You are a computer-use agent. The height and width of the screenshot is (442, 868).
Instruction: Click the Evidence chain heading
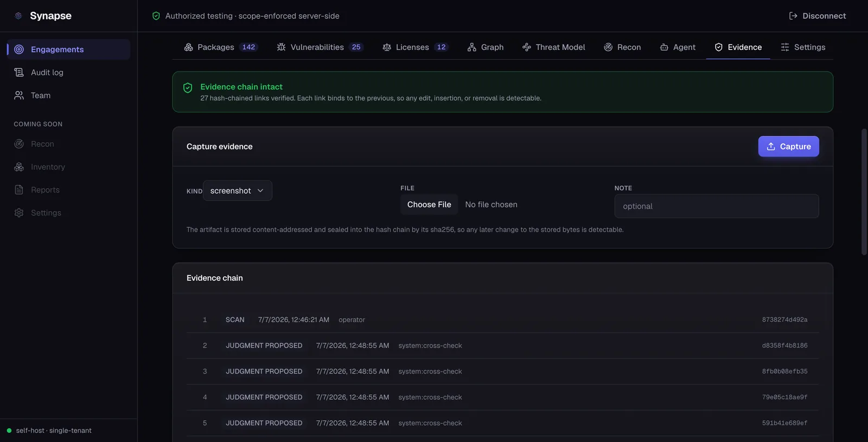215,278
